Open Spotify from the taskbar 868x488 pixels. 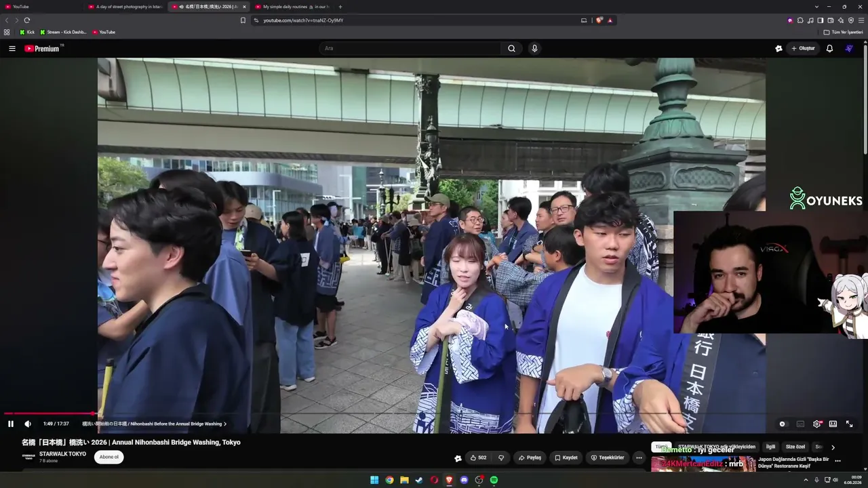(494, 480)
